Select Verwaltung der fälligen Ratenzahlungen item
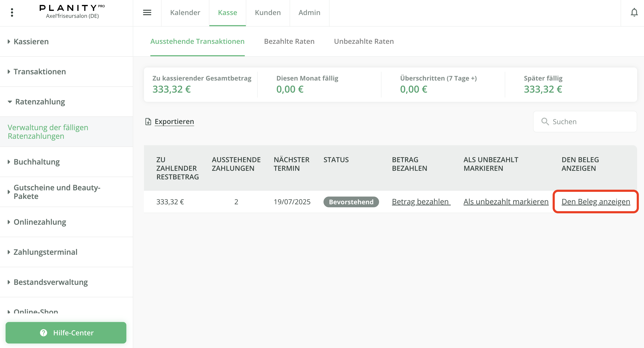Image resolution: width=644 pixels, height=348 pixels. (x=48, y=132)
